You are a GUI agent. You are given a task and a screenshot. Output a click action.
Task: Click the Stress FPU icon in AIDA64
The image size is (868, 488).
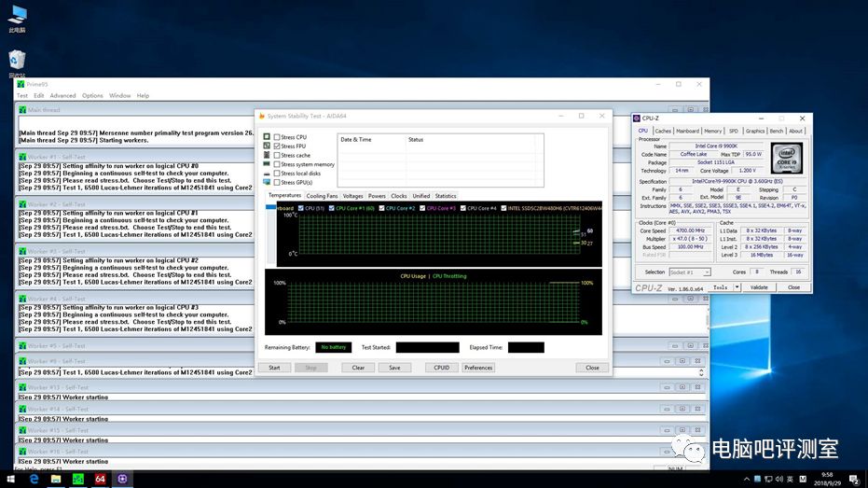(267, 146)
